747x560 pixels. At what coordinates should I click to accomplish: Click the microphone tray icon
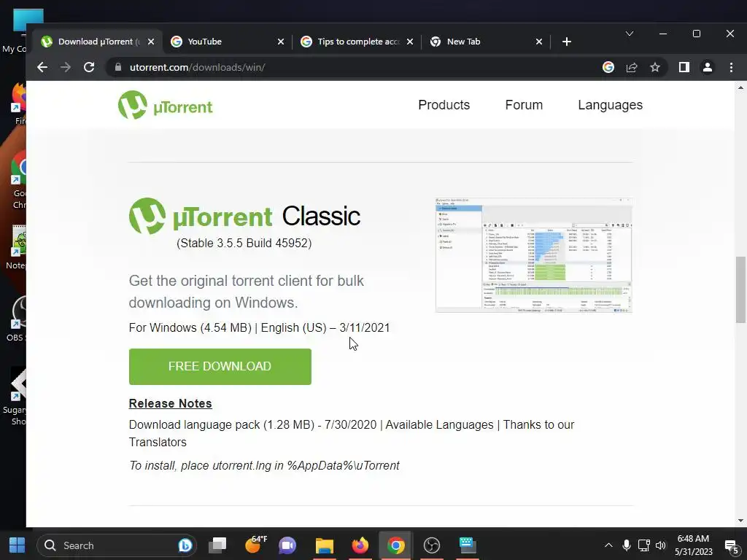(x=627, y=545)
